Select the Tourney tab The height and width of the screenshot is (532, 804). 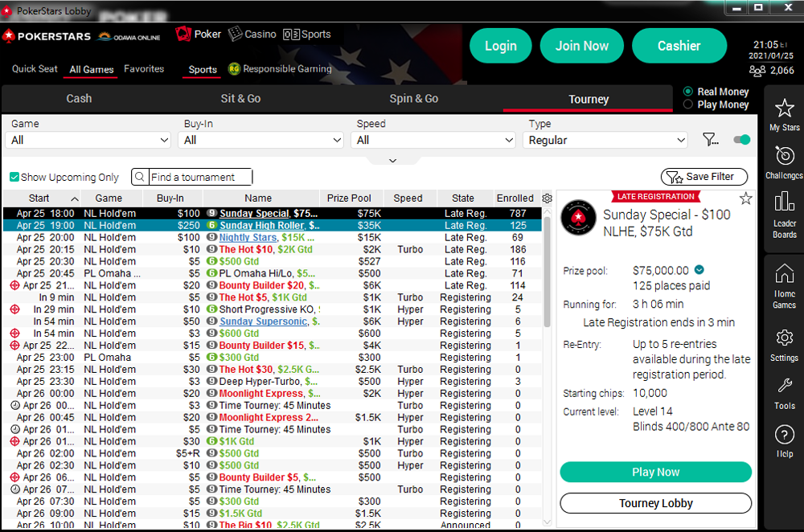(x=589, y=99)
